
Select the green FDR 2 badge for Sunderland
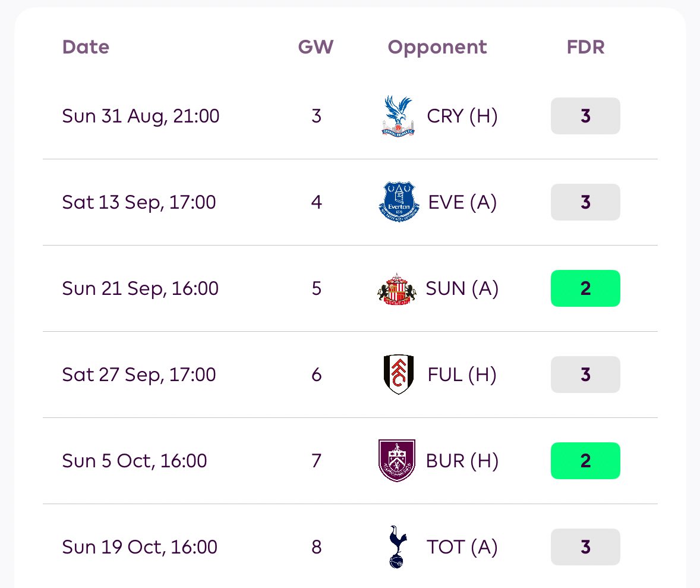[x=585, y=288]
